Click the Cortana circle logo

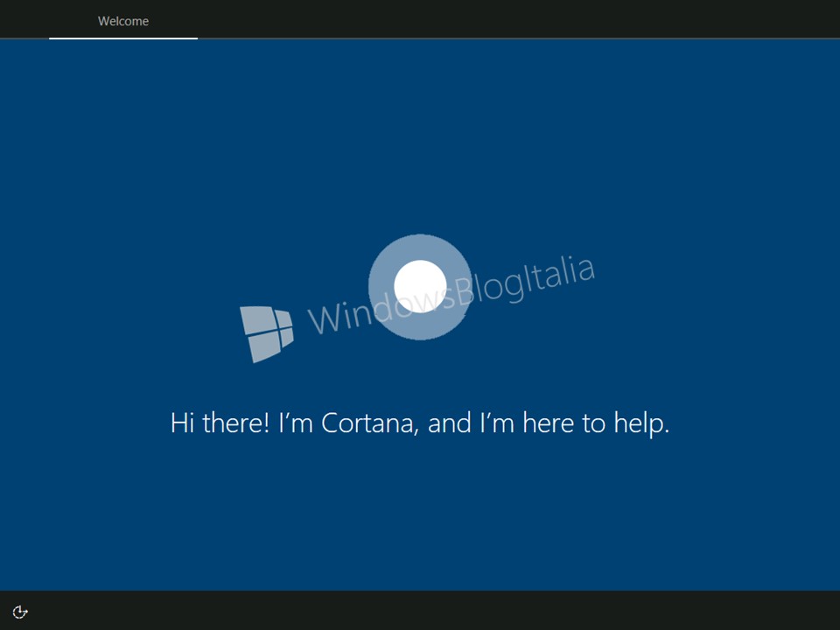[x=420, y=287]
